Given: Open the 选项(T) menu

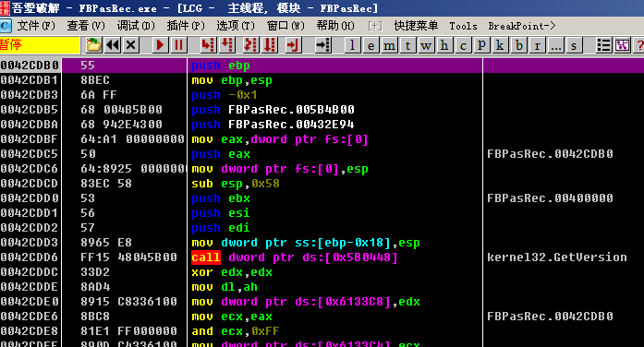Looking at the screenshot, I should [236, 26].
